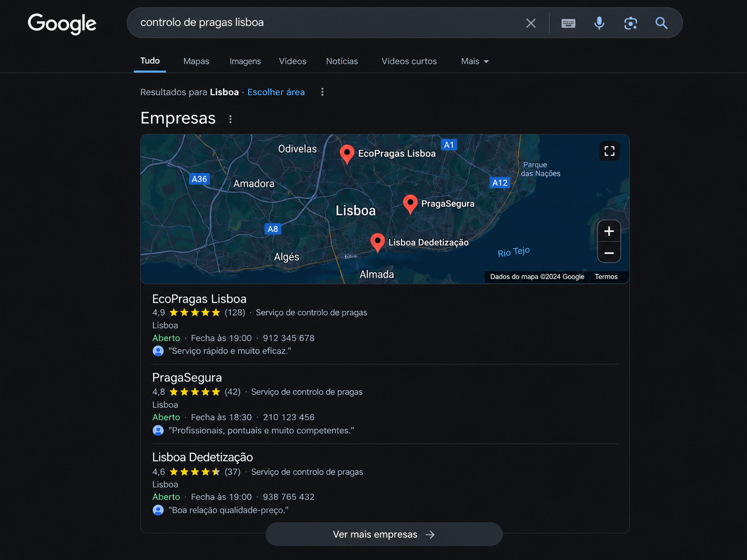This screenshot has width=747, height=560.
Task: Click the Escolher área link
Action: [x=276, y=92]
